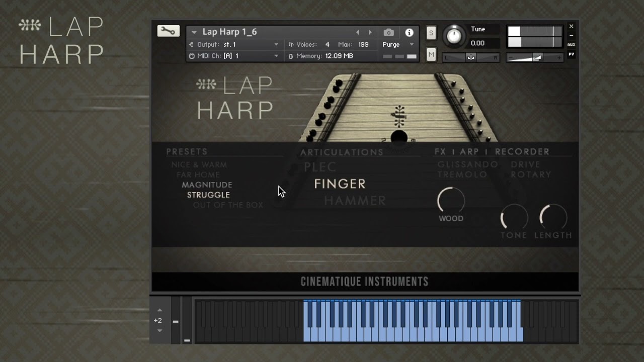Viewport: 644px width, 362px height.
Task: Toggle the GLISSANDO effect
Action: (x=468, y=164)
